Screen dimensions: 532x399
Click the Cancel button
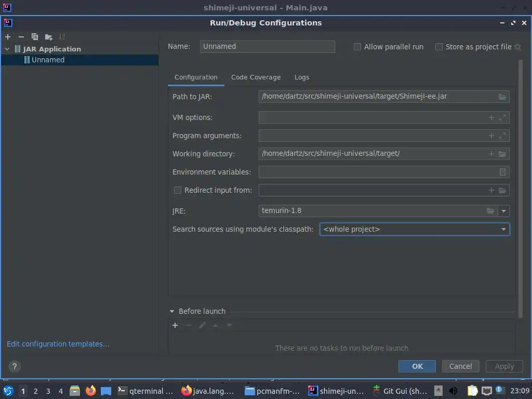460,366
